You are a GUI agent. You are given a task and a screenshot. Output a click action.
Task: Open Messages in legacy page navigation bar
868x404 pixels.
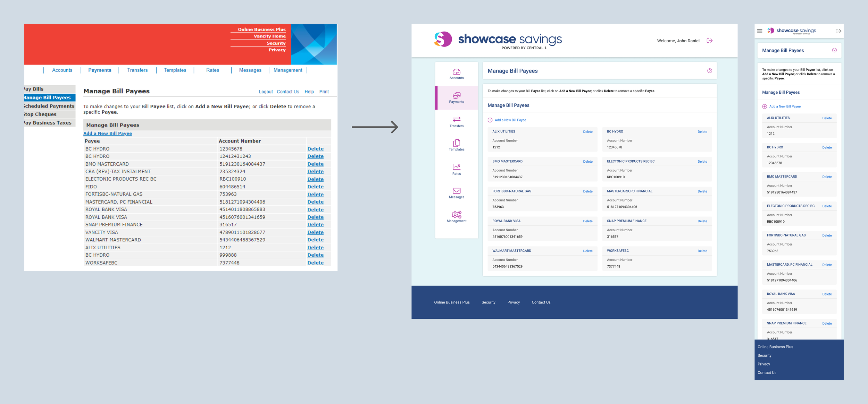(250, 70)
